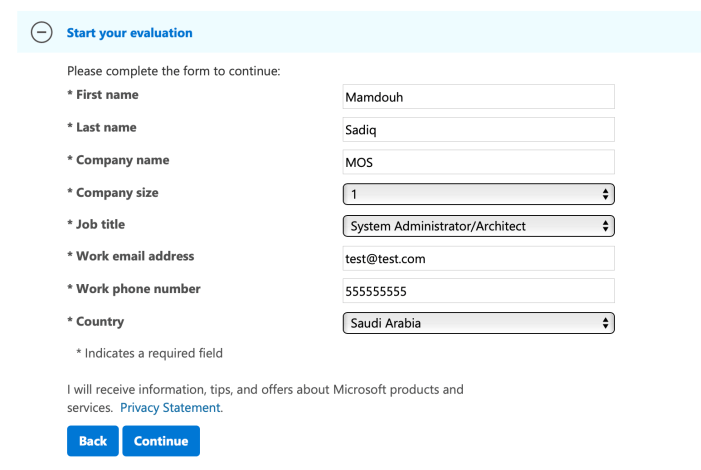Click the Work email address field
Screen dimensions: 701x470
point(478,258)
